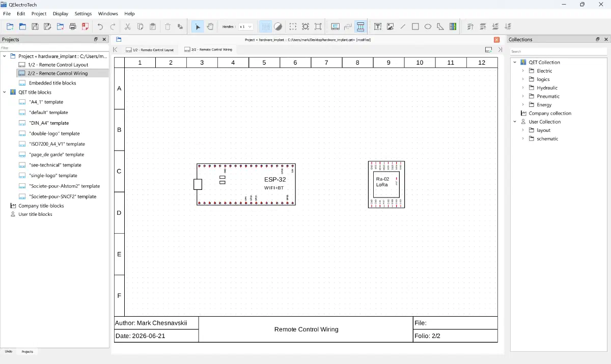
Task: Choose the text field insertion tool
Action: (378, 26)
